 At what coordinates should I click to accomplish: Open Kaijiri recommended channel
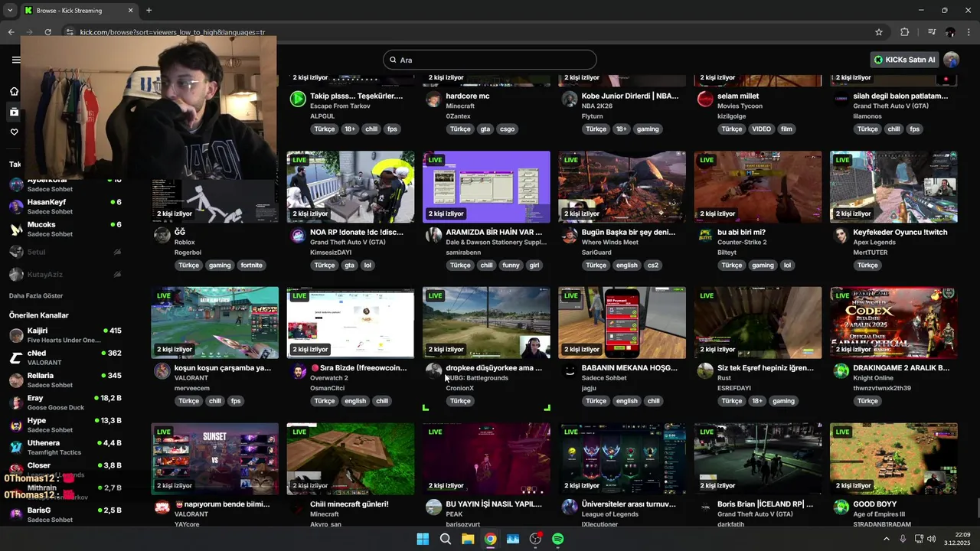click(65, 335)
